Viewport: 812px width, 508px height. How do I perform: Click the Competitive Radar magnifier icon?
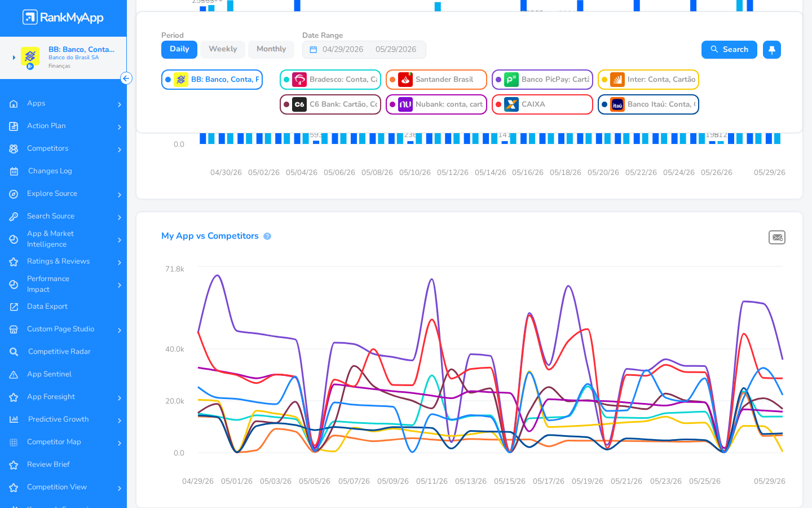pos(14,352)
